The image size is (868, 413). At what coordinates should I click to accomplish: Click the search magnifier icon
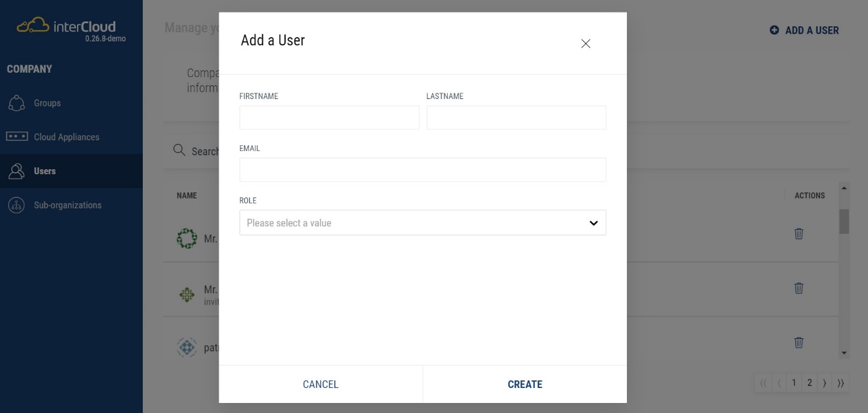pyautogui.click(x=179, y=150)
